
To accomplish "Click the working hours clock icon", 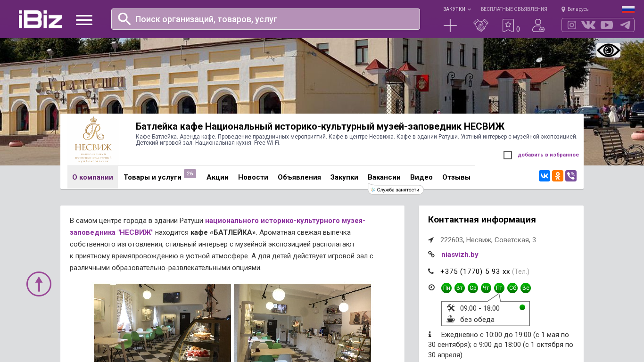I will pyautogui.click(x=431, y=287).
